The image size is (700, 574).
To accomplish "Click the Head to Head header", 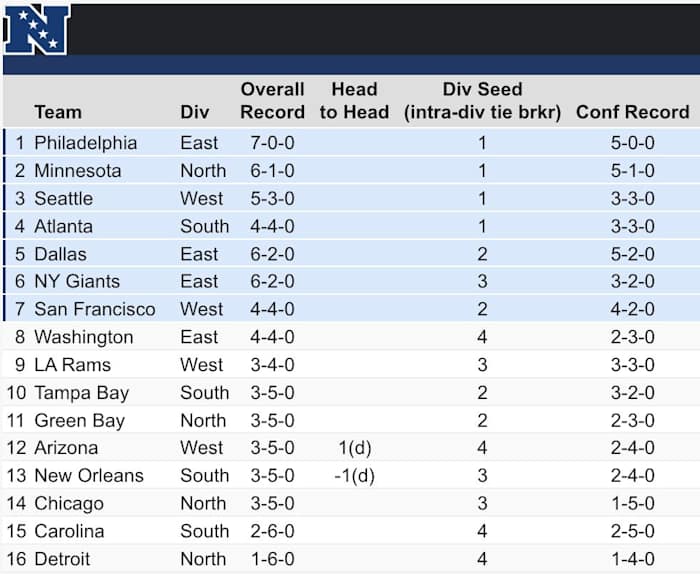I will [x=354, y=101].
